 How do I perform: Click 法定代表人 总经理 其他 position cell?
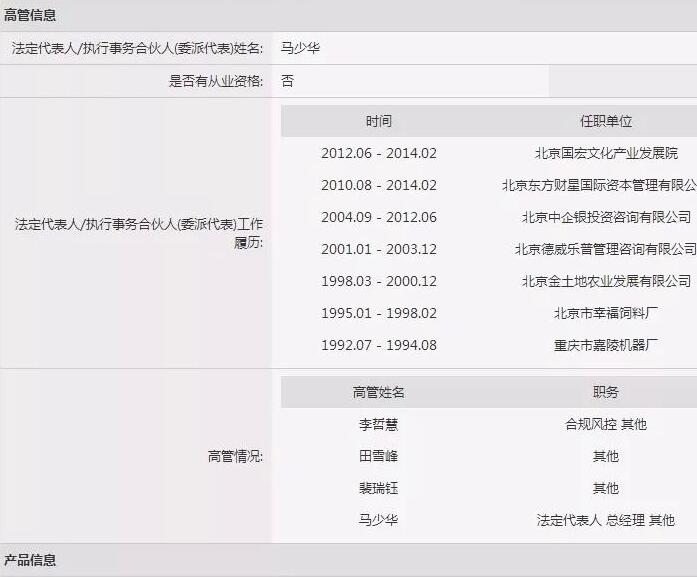(606, 520)
